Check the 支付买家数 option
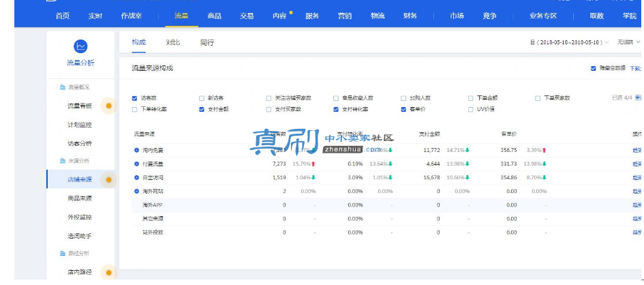The height and width of the screenshot is (285, 644). tap(269, 109)
